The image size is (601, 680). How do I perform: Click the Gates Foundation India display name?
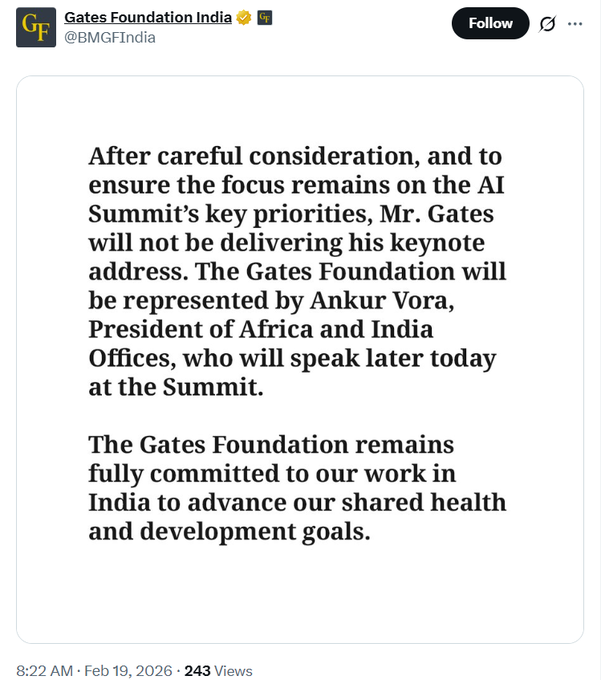point(148,18)
